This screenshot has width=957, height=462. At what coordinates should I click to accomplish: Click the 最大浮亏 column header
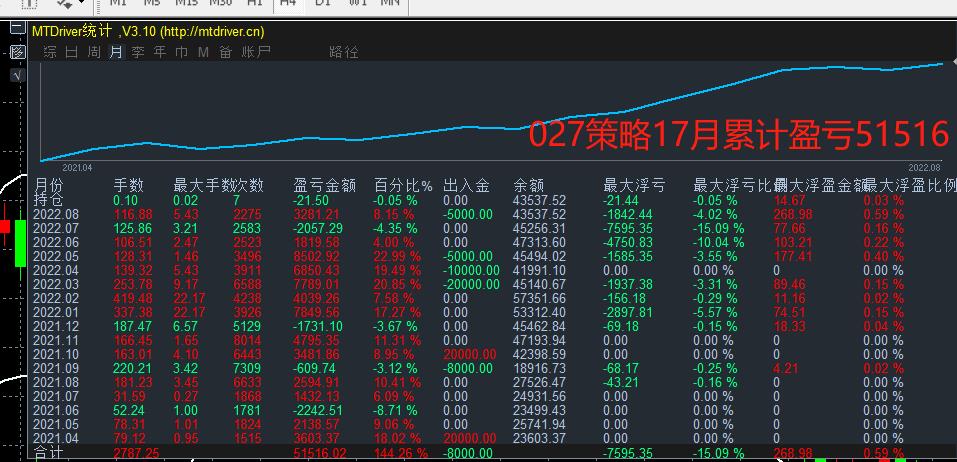click(x=634, y=185)
